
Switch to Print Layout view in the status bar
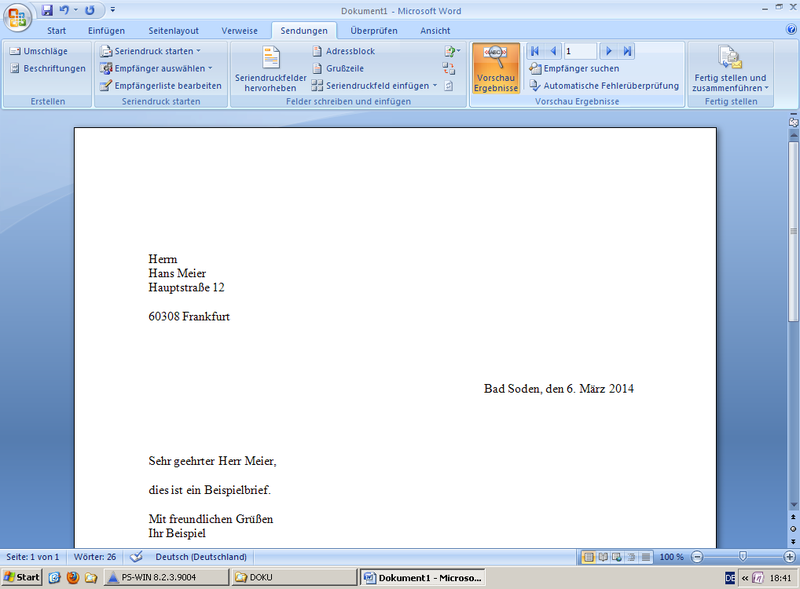pos(588,557)
